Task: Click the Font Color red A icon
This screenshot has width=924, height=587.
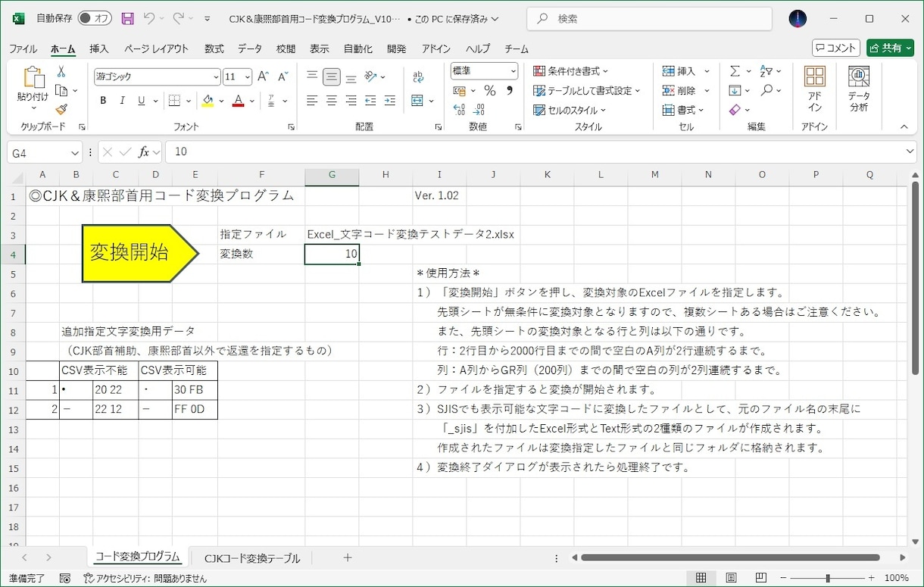Action: point(239,101)
